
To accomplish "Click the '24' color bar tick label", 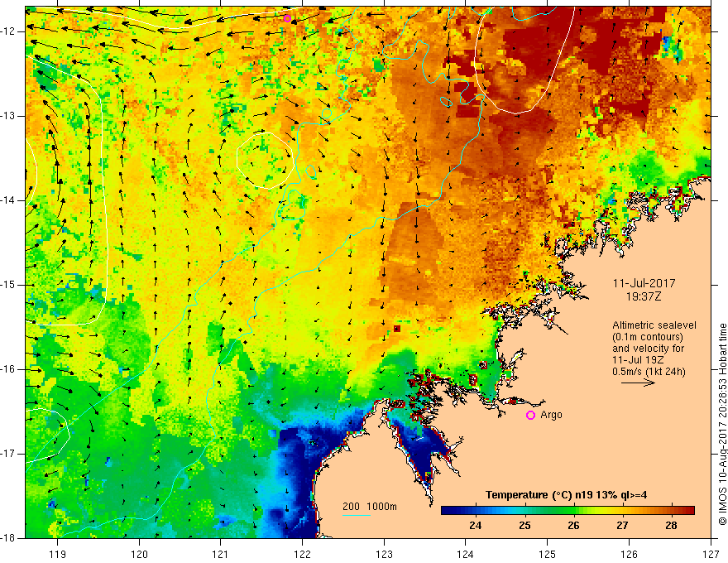I will (x=476, y=526).
